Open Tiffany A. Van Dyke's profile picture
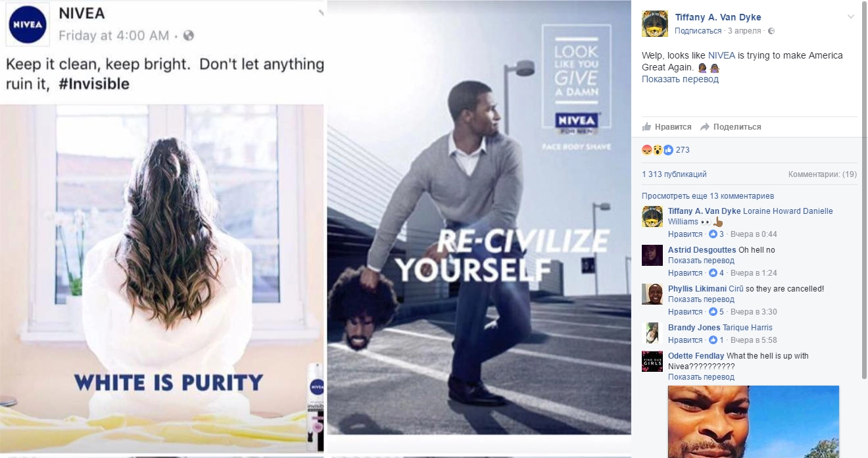This screenshot has width=868, height=458. 654,24
